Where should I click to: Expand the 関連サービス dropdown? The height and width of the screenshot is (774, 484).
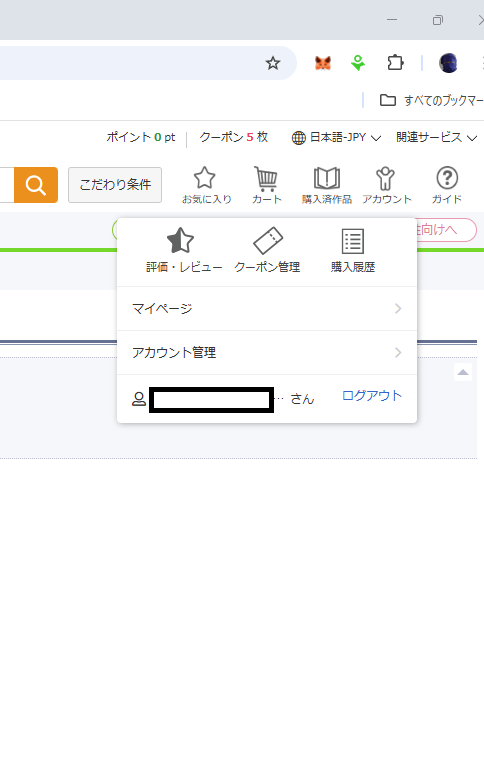(436, 137)
